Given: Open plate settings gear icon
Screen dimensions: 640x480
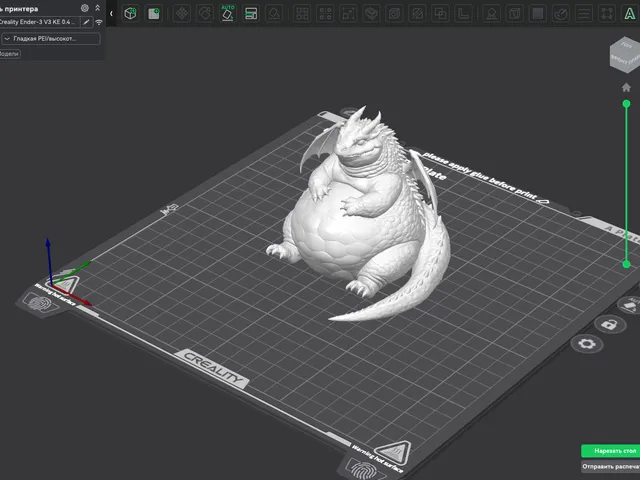Looking at the screenshot, I should pos(587,344).
